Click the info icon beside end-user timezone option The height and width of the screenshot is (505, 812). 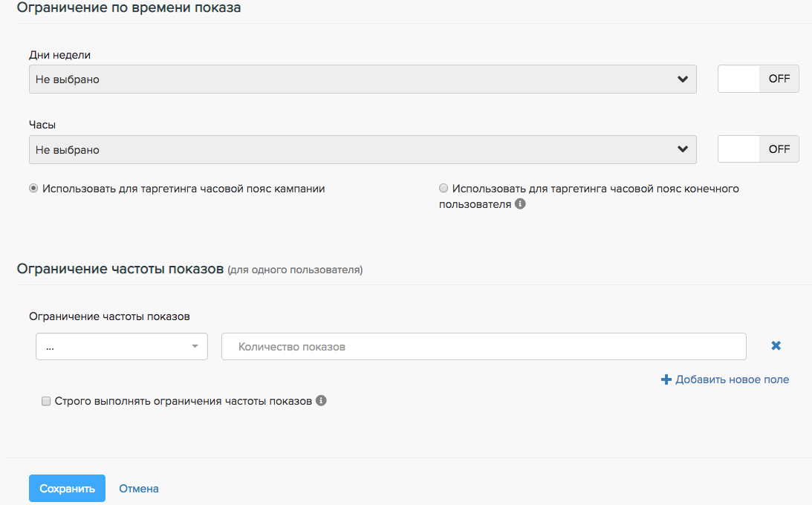click(520, 204)
